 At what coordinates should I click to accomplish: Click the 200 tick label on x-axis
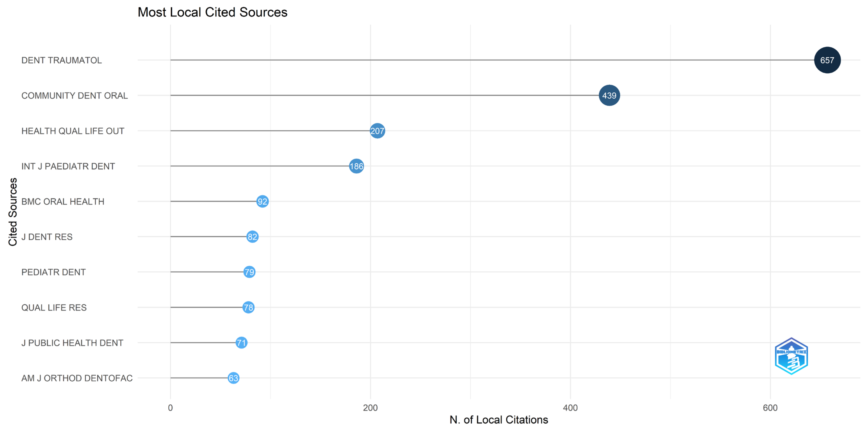[x=370, y=408]
